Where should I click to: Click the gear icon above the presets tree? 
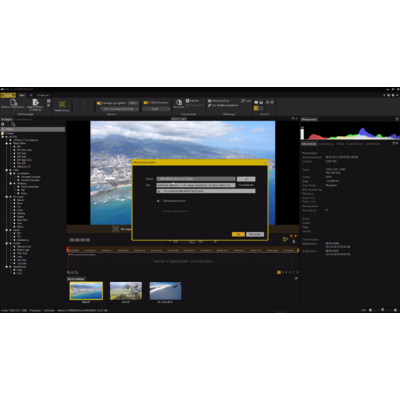3,124
